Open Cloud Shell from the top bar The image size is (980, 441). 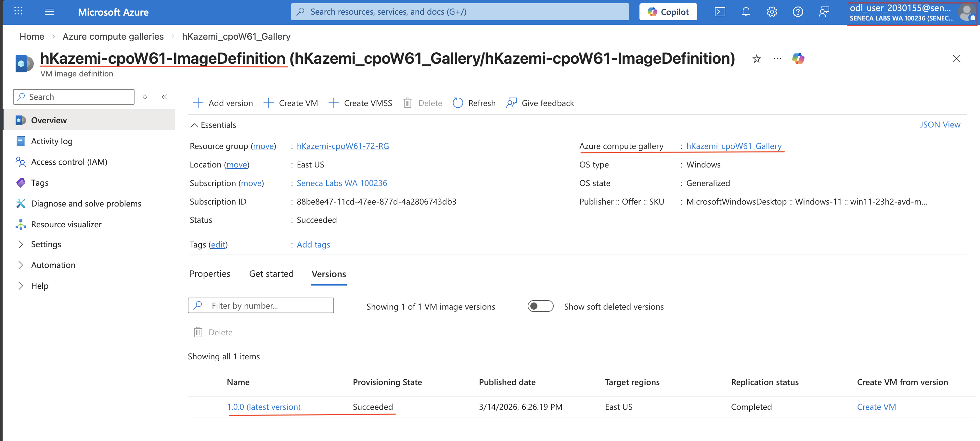720,12
